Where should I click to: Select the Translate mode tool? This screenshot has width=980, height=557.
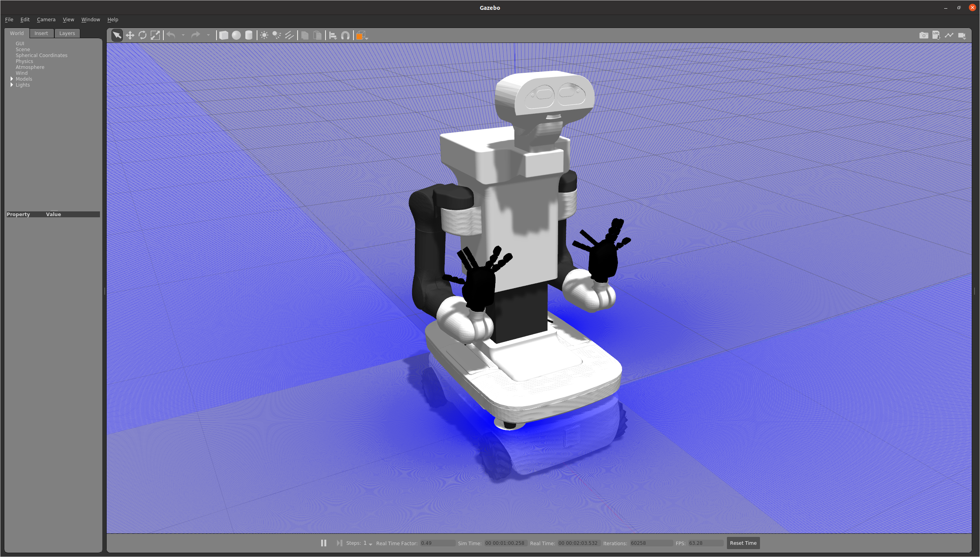pyautogui.click(x=130, y=35)
